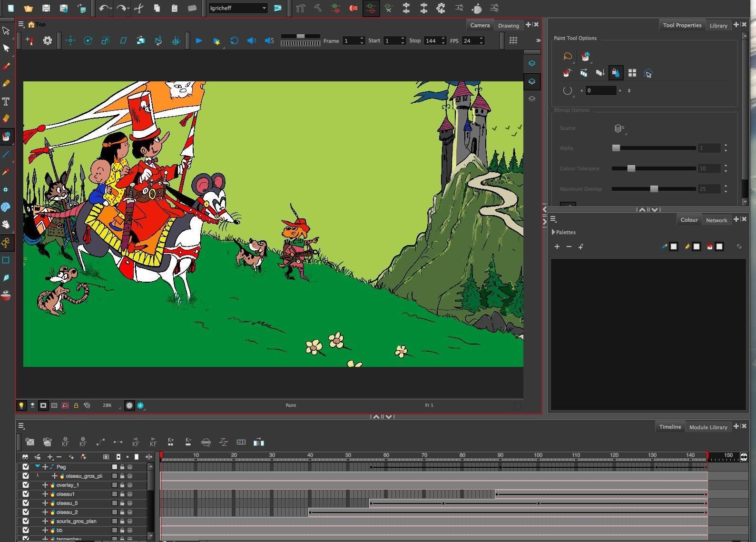Activate the Skew tool in camera toolbar

123,40
